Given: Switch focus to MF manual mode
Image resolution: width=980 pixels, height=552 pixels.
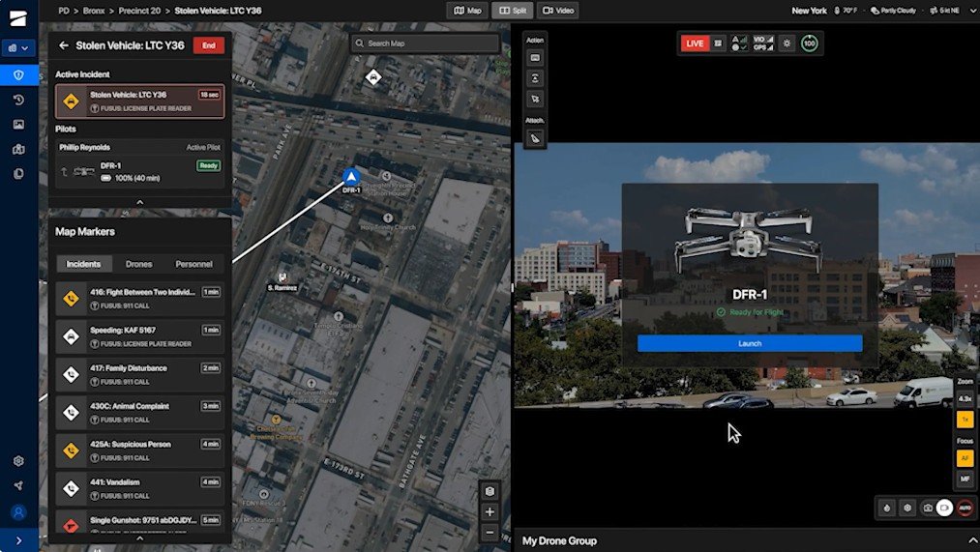Looking at the screenshot, I should (x=965, y=479).
